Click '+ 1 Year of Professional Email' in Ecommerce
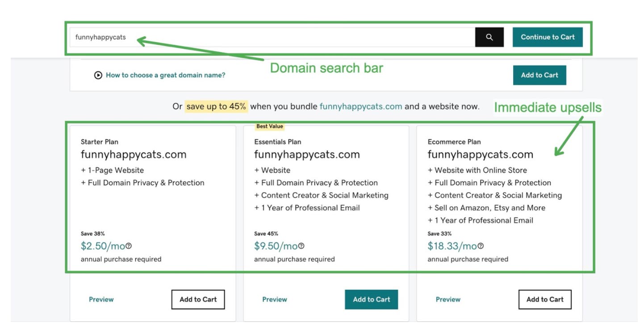Image resolution: width=644 pixels, height=330 pixels. pos(481,220)
